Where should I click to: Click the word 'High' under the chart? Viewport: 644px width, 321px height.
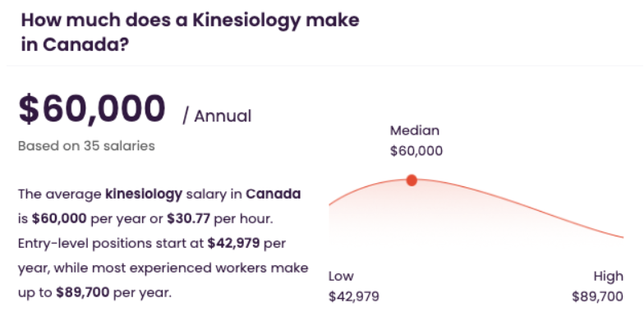608,276
